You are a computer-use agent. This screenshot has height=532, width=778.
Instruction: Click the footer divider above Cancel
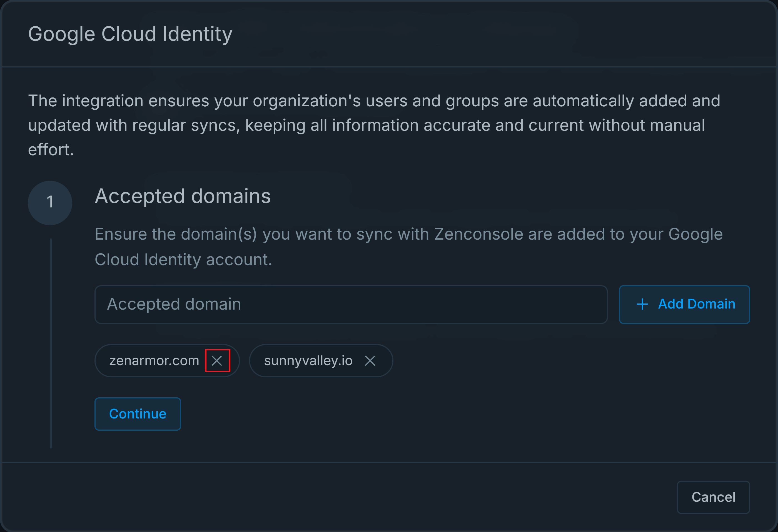389,462
